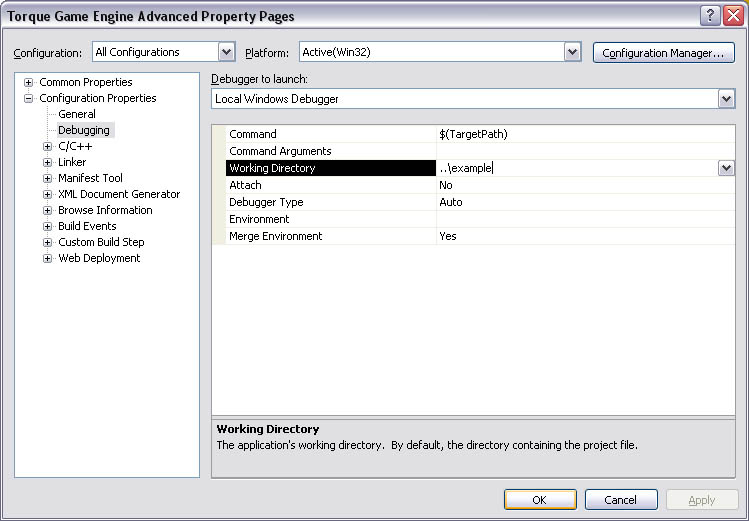This screenshot has width=749, height=521.
Task: Click the $(TargetPath) command value
Action: coord(473,134)
